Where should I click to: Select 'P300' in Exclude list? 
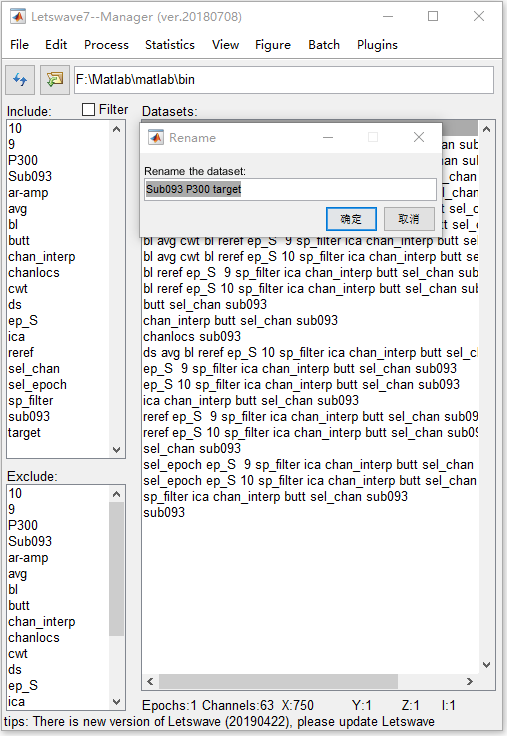click(x=23, y=525)
